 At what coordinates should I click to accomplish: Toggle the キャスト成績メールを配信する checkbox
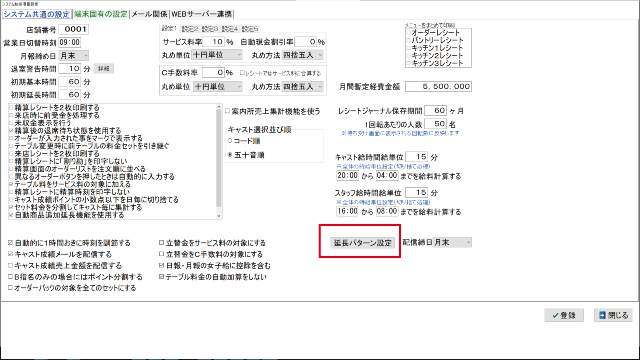click(11, 254)
